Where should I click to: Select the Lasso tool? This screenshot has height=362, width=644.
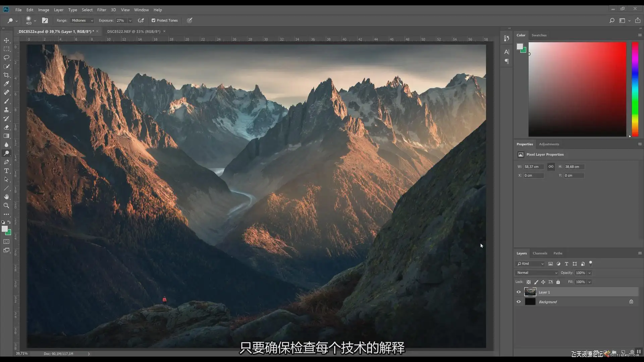(x=6, y=58)
